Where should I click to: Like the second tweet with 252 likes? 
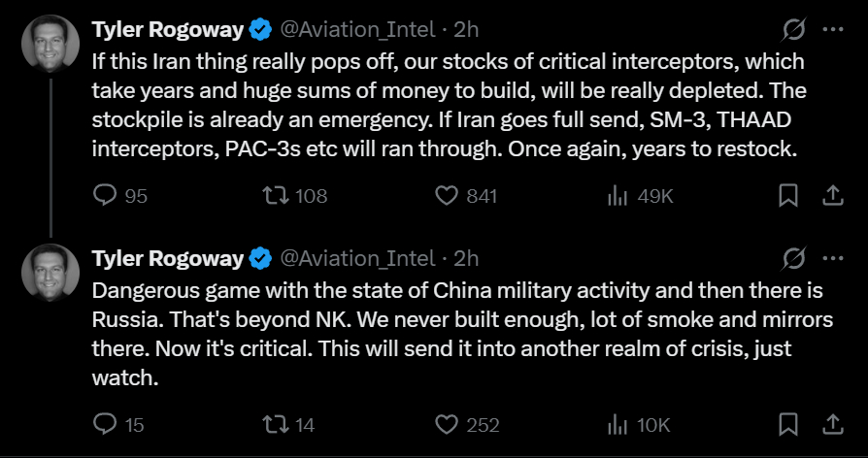447,424
